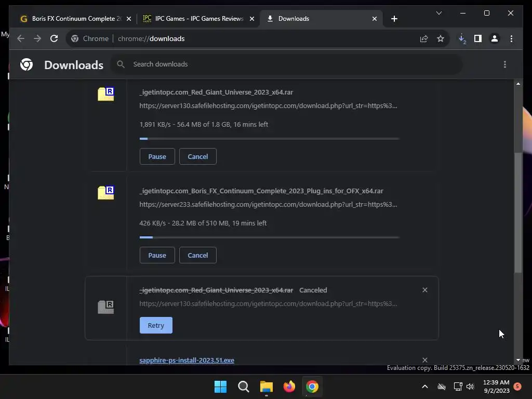Click the scrollbar down arrow
The height and width of the screenshot is (399, 532).
518,360
